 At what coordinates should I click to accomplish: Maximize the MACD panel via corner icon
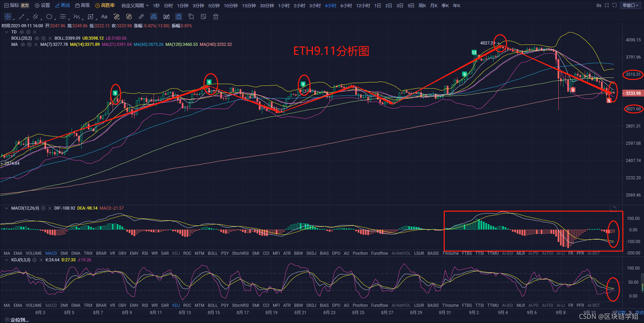click(613, 209)
